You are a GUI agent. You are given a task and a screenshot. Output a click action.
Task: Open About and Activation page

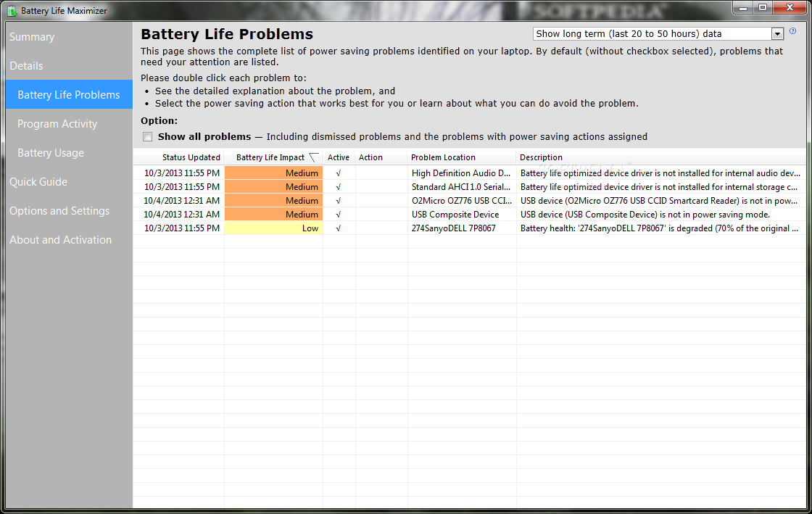tap(61, 240)
